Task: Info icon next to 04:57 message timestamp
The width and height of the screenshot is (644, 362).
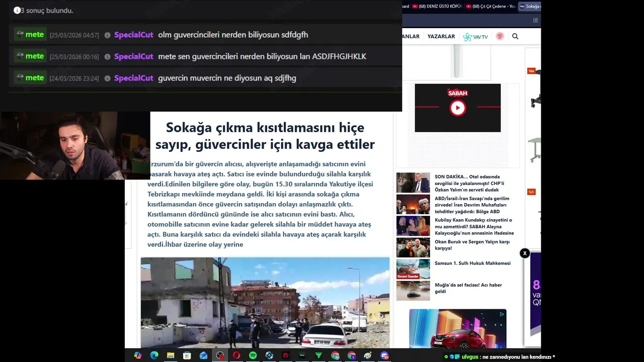Action: (107, 35)
